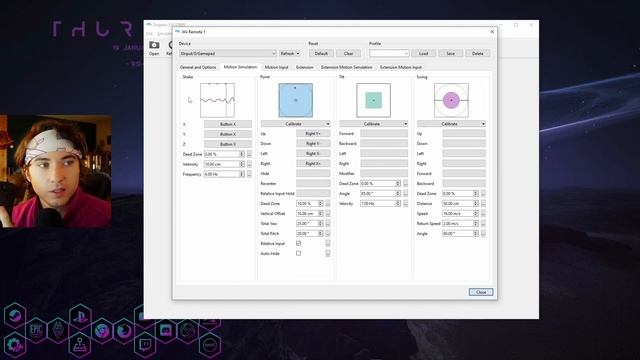
Task: Click the Load profile button
Action: pos(424,53)
